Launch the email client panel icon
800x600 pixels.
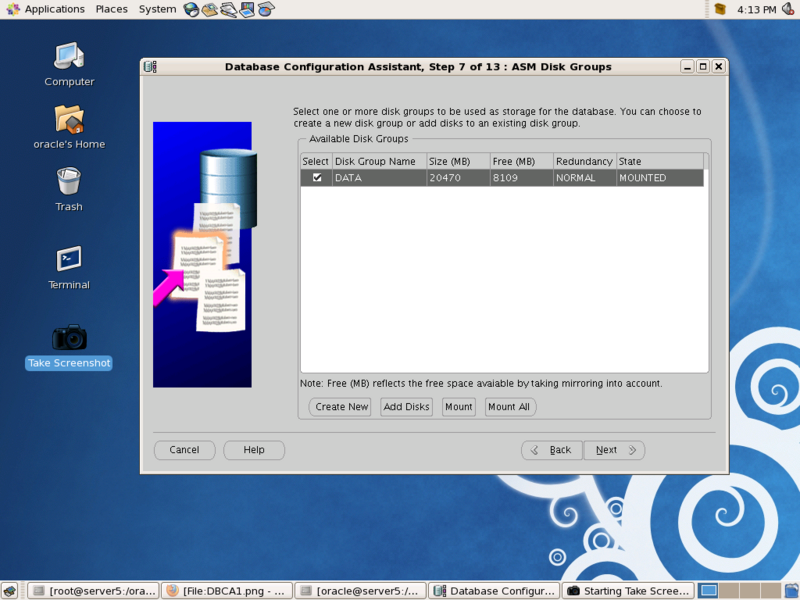pos(210,9)
